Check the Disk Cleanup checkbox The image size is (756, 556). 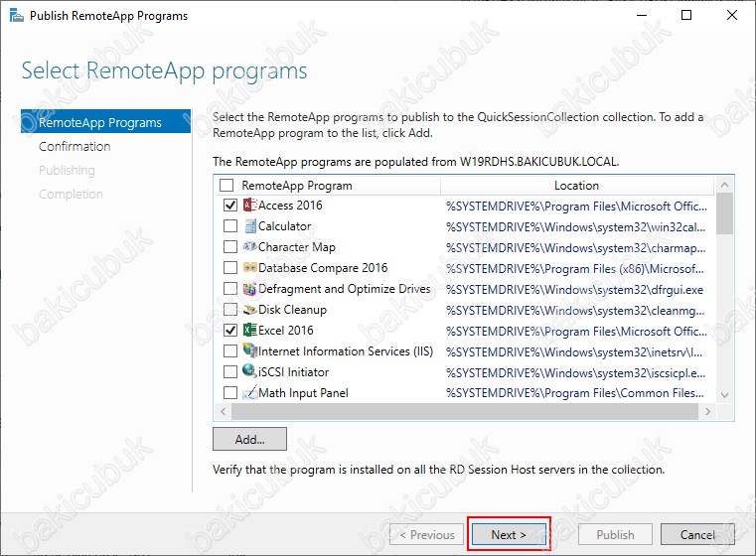pyautogui.click(x=230, y=310)
